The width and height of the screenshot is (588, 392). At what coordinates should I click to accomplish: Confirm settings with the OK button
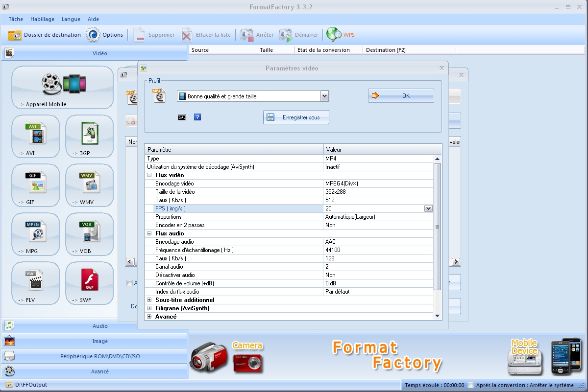[x=401, y=96]
